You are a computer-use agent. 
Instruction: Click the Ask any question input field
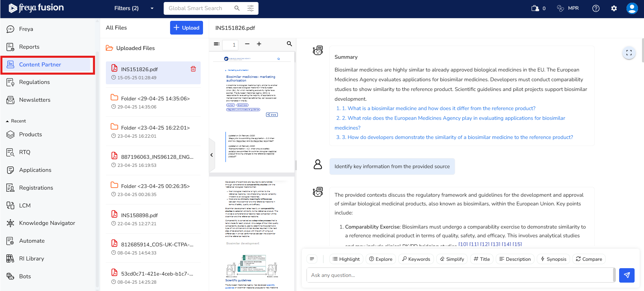tap(460, 275)
